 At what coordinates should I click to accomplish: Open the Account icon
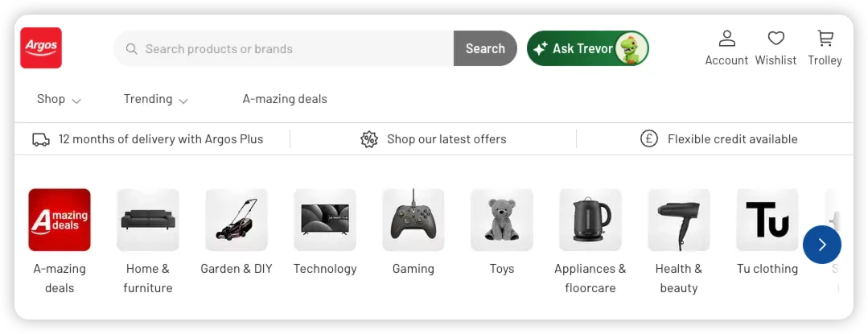click(x=726, y=39)
